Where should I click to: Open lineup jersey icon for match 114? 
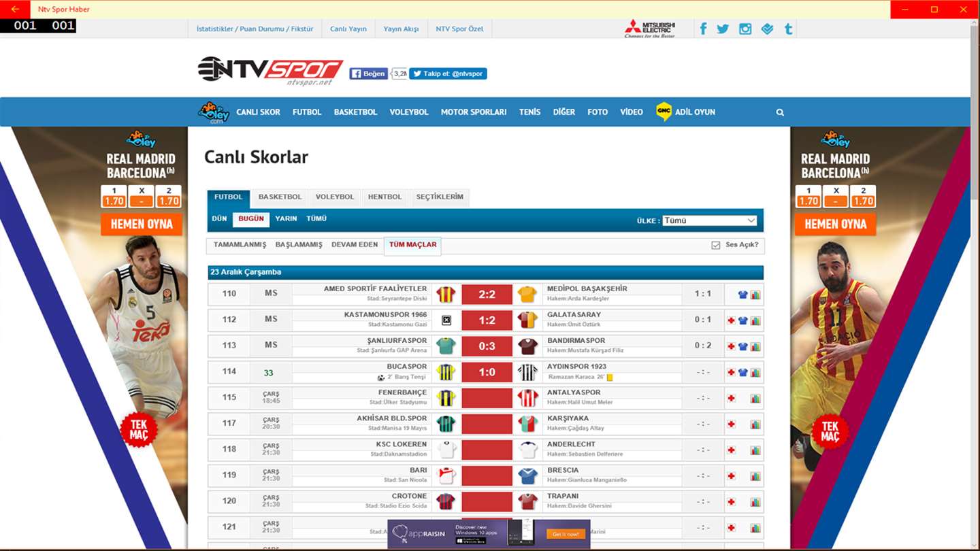click(743, 373)
